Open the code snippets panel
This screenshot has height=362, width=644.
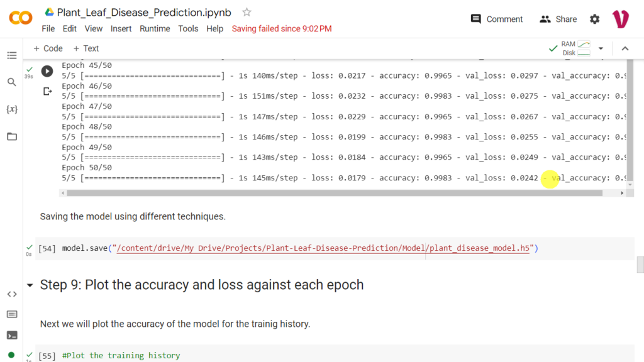[x=12, y=294]
